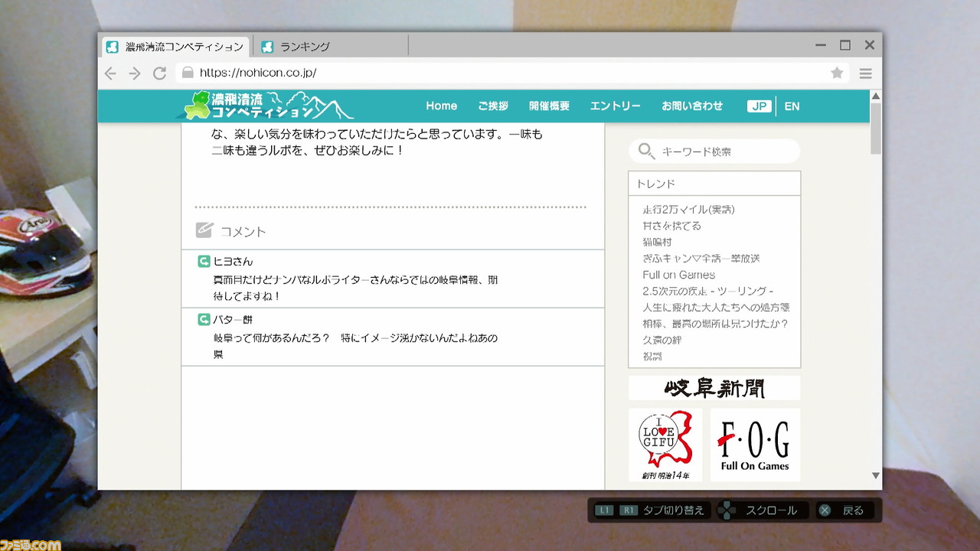Open the last trend link
The width and height of the screenshot is (980, 551).
pyautogui.click(x=652, y=356)
